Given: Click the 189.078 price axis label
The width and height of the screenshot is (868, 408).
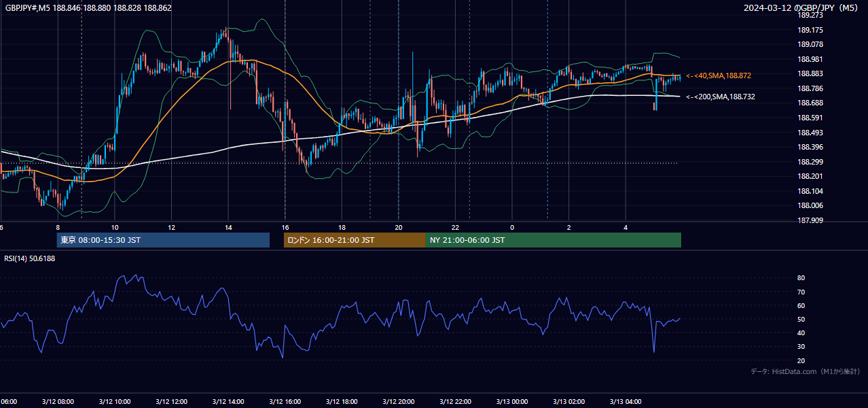Looking at the screenshot, I should [810, 45].
